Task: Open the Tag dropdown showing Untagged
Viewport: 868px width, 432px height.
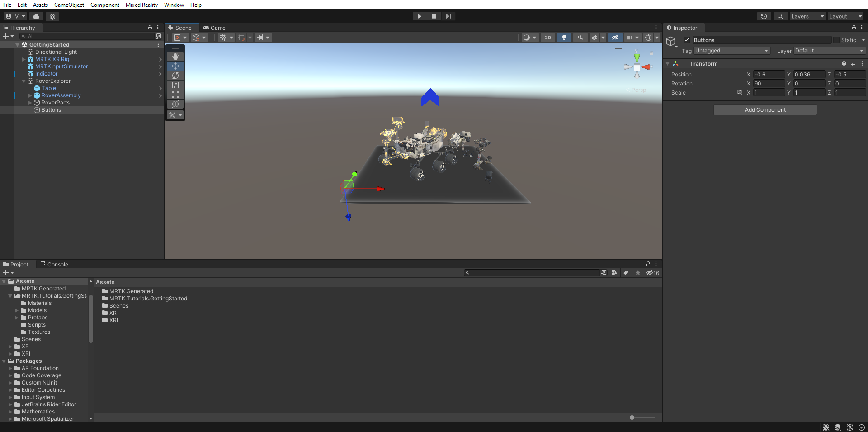Action: [x=732, y=51]
